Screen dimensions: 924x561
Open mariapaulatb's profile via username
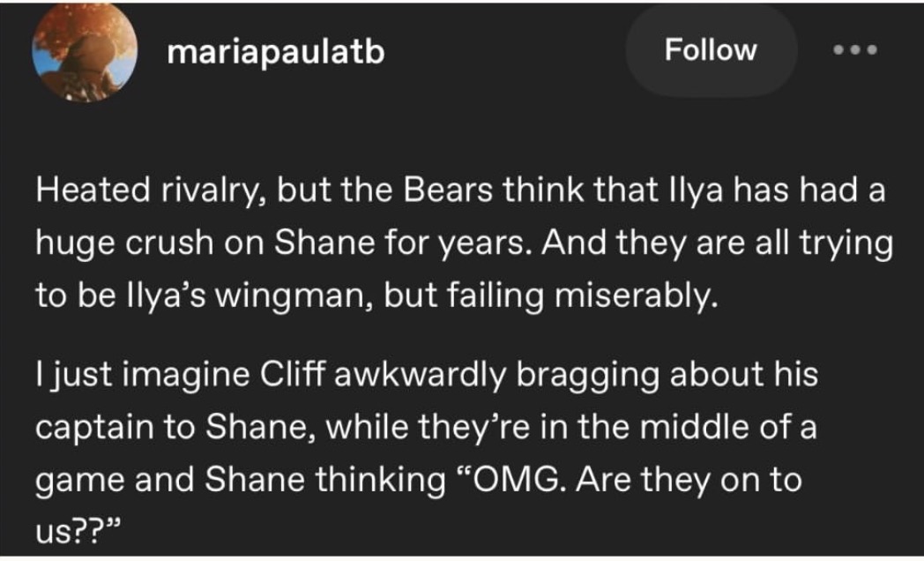(276, 52)
